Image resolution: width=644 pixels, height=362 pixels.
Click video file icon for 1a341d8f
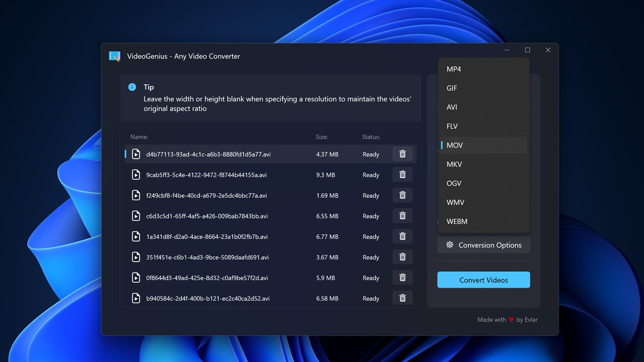point(136,236)
